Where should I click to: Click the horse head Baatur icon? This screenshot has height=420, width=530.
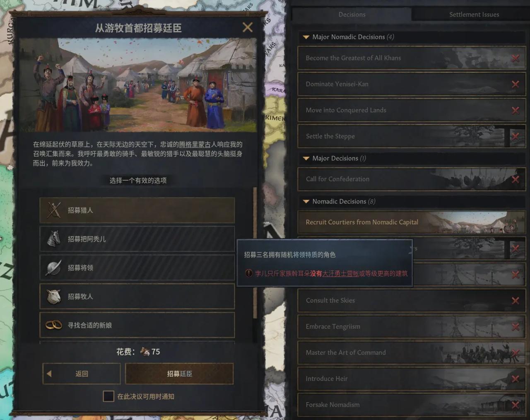pos(54,239)
